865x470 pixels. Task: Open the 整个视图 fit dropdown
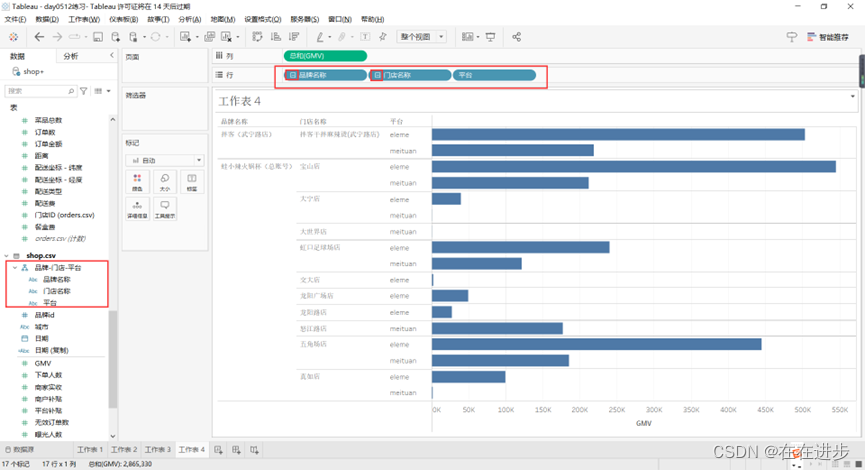point(422,37)
